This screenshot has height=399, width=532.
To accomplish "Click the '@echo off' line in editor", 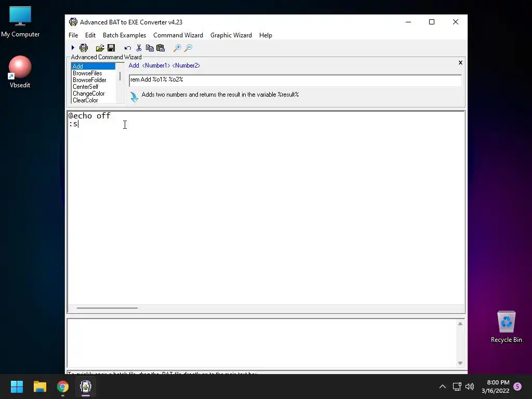I will click(89, 116).
